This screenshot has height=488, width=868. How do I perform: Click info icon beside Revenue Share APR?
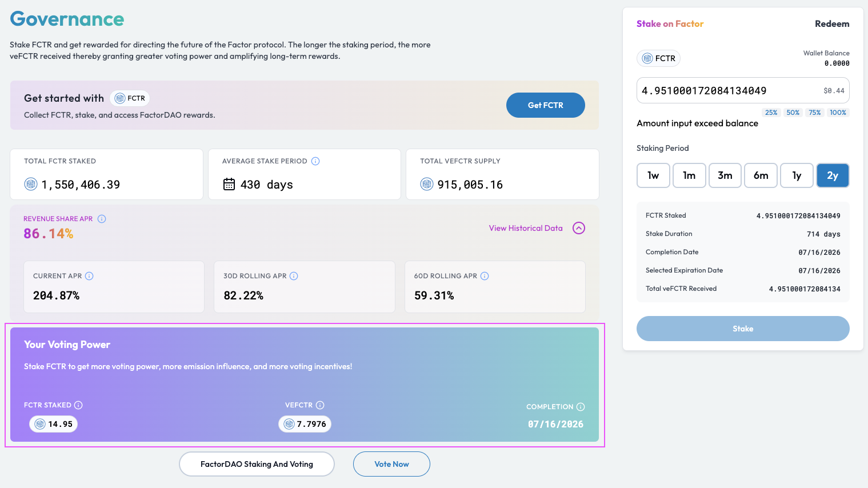pyautogui.click(x=102, y=219)
